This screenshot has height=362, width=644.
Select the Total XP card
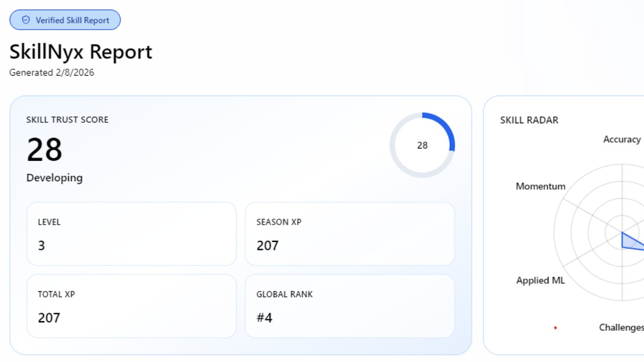click(x=131, y=306)
